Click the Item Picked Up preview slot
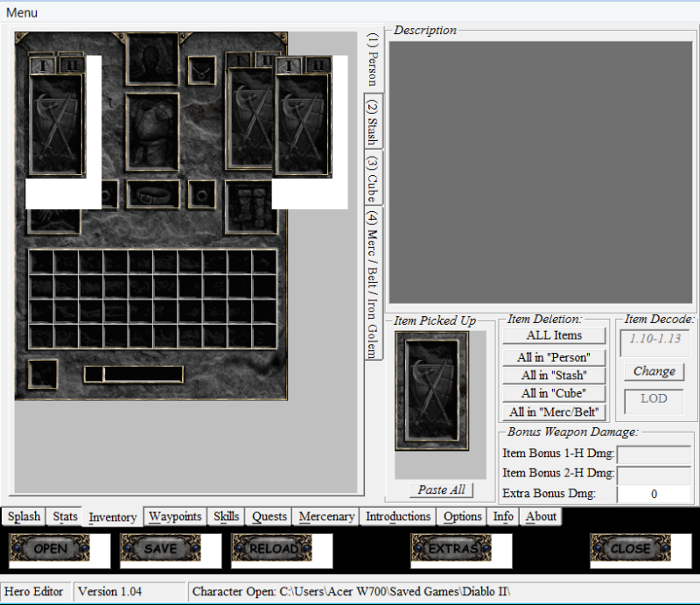Image resolution: width=700 pixels, height=605 pixels. [431, 390]
